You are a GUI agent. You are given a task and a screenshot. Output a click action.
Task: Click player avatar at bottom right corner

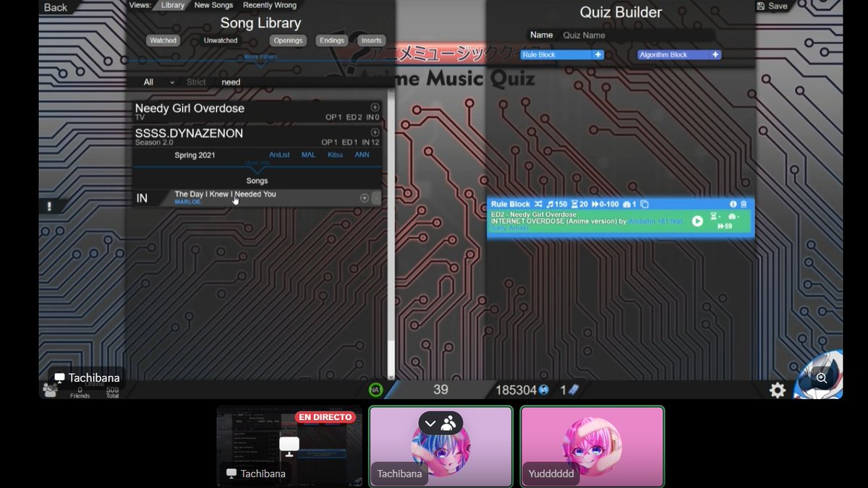[x=819, y=374]
